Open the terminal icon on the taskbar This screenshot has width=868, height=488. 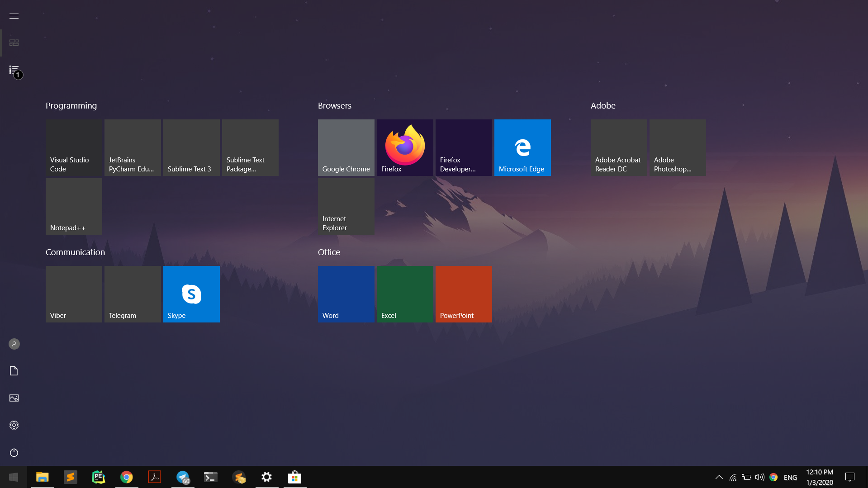coord(211,477)
